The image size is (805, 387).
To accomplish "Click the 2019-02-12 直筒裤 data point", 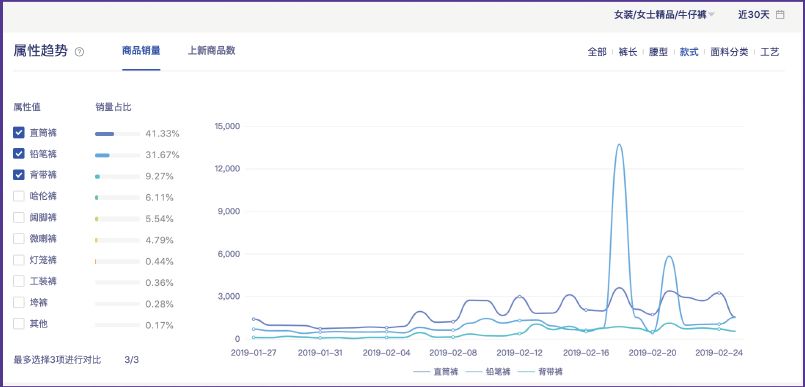I will [520, 297].
